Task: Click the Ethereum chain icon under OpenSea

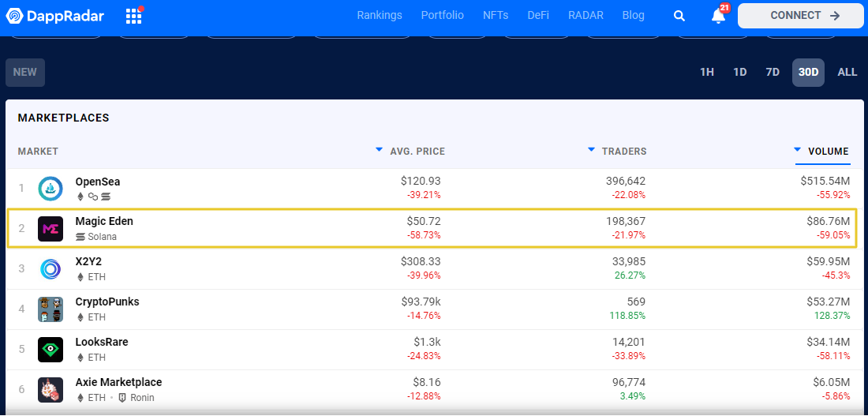Action: pos(80,197)
